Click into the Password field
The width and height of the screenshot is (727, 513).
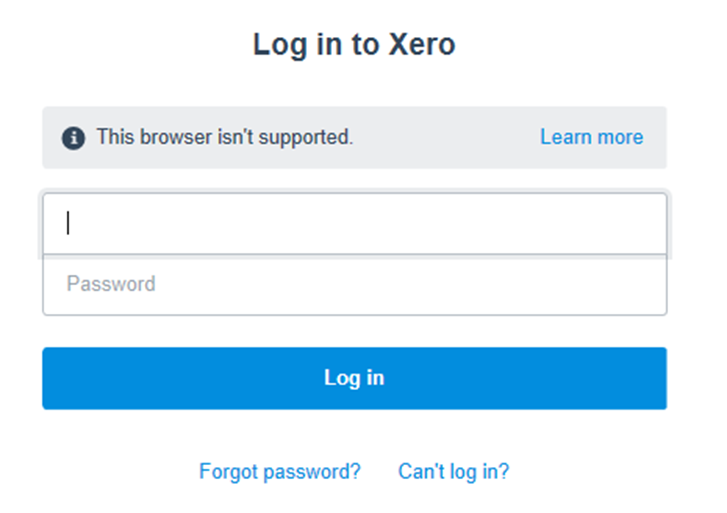[354, 285]
